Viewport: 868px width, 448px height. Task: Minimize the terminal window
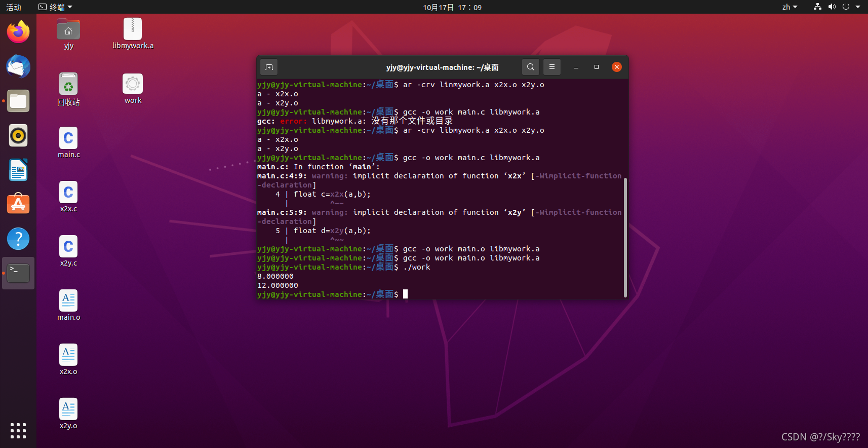point(576,67)
